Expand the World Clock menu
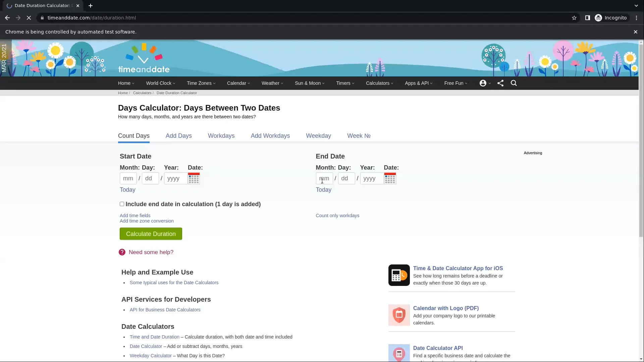This screenshot has height=362, width=644. tap(161, 83)
